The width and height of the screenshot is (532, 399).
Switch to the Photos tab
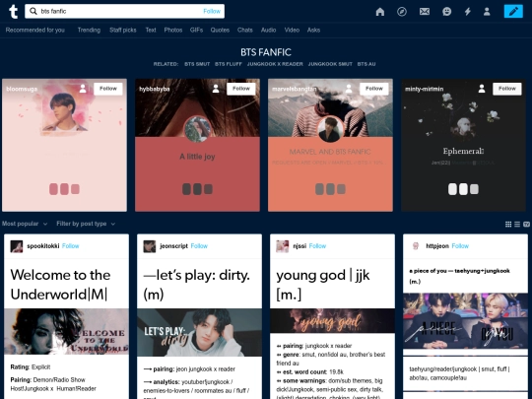[x=173, y=30]
